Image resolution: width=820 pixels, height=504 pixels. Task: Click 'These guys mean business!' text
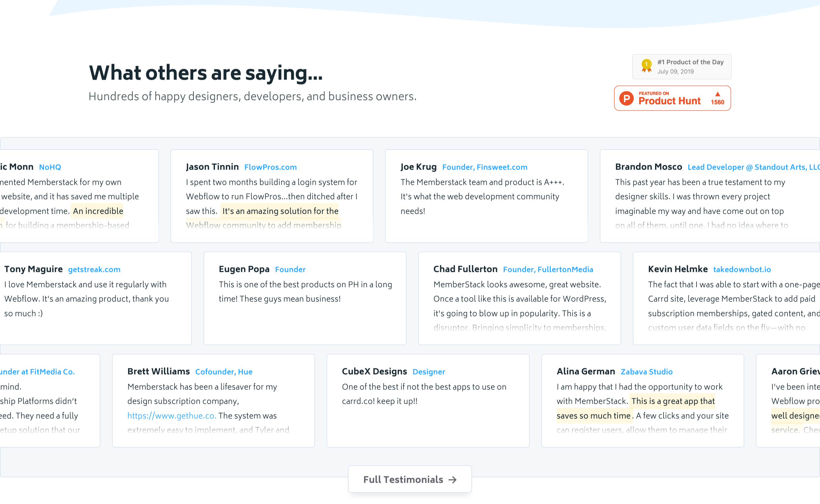click(290, 299)
